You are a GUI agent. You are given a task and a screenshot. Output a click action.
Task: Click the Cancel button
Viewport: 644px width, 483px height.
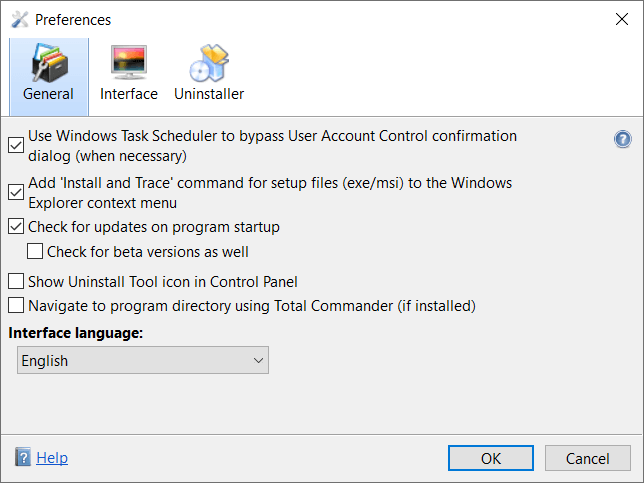click(588, 458)
